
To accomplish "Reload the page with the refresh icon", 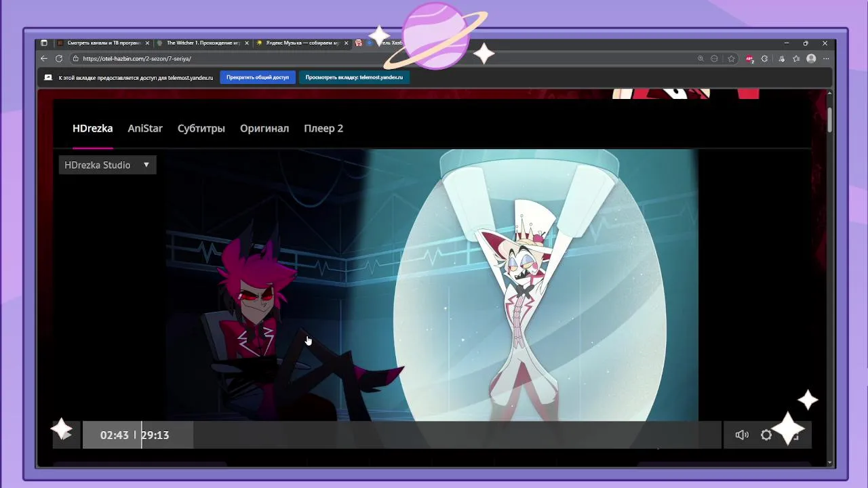I will coord(59,59).
